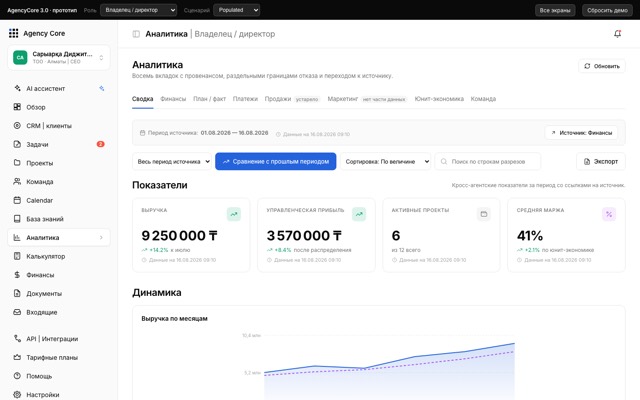Click the 3 570 000 ₸ profit value
The image size is (640, 400).
coord(304,236)
